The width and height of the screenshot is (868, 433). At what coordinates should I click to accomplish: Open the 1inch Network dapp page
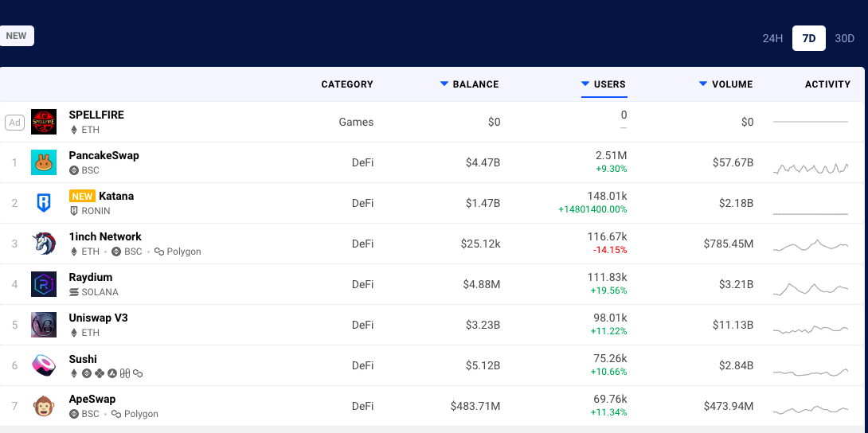(105, 236)
